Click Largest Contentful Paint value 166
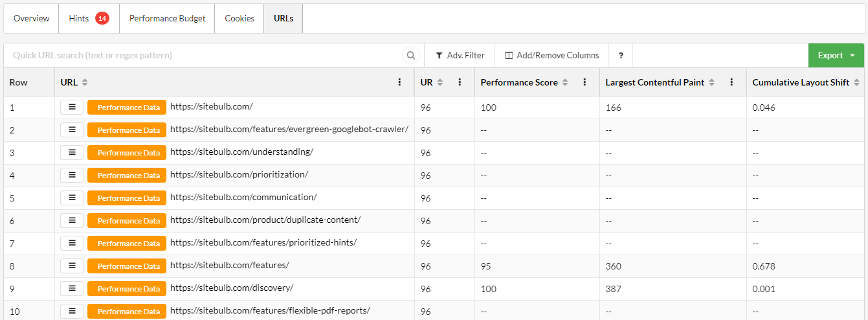Viewport: 868px width, 320px height. (x=613, y=108)
